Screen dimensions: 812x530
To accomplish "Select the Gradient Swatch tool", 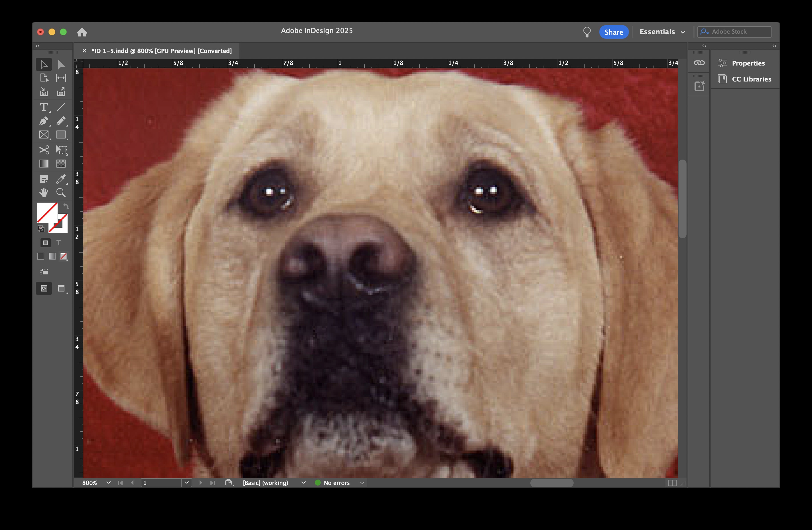I will (x=44, y=164).
